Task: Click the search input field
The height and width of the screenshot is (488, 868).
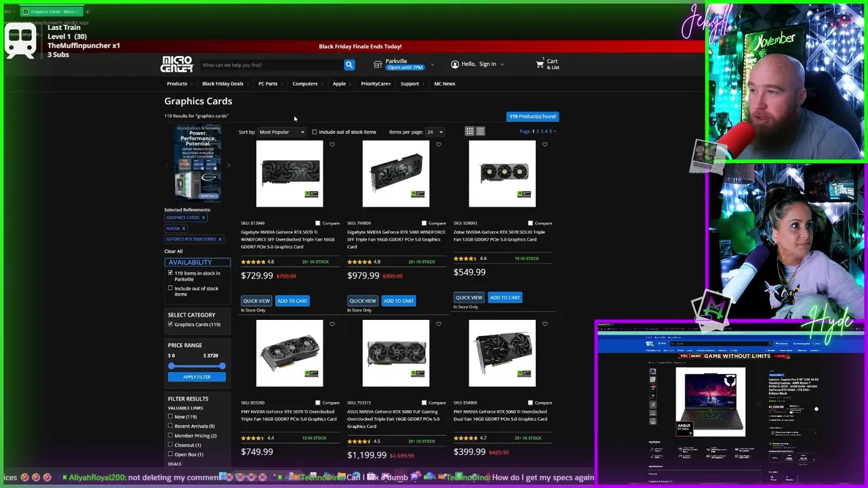Action: tap(271, 65)
